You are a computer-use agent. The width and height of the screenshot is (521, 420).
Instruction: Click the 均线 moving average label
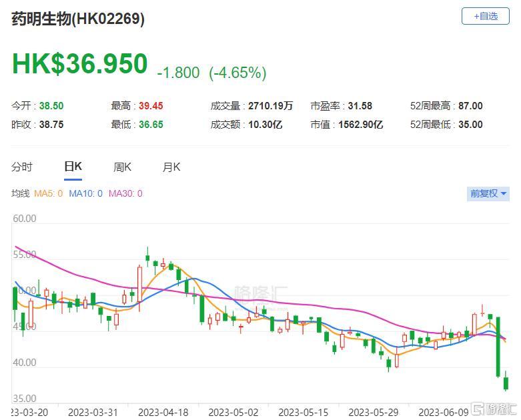pos(21,193)
